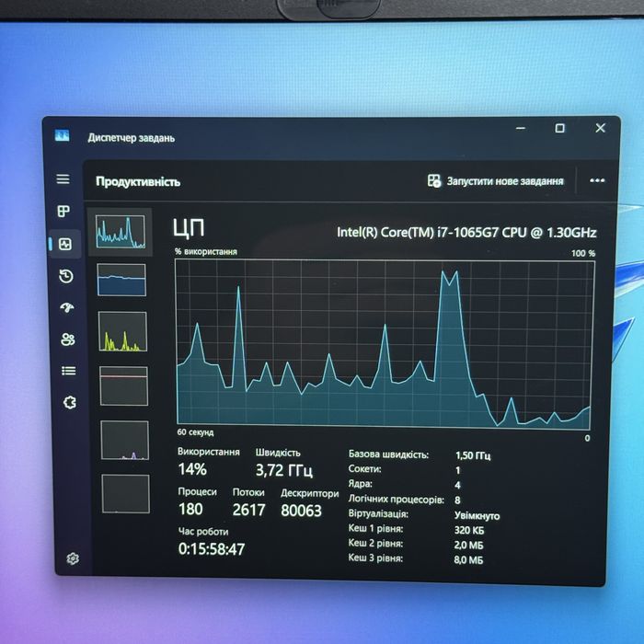Click the large CPU usage graph
The width and height of the screenshot is (644, 644).
[x=385, y=344]
